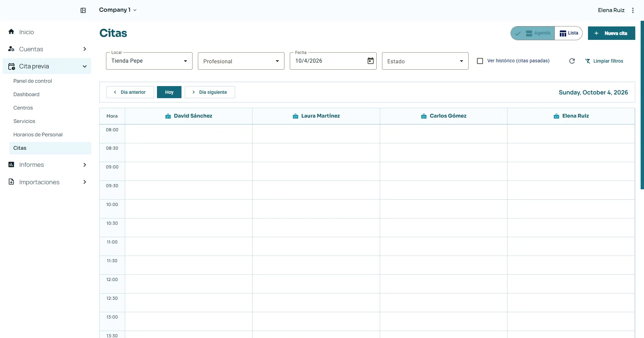This screenshot has height=338, width=644.
Task: Open the Local Tienda Pepe dropdown
Action: 149,61
